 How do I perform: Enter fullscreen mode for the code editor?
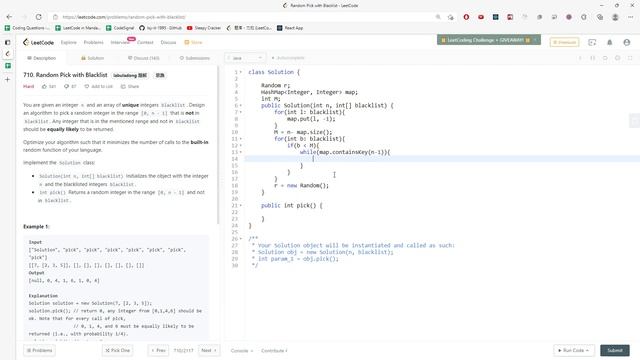pos(630,58)
